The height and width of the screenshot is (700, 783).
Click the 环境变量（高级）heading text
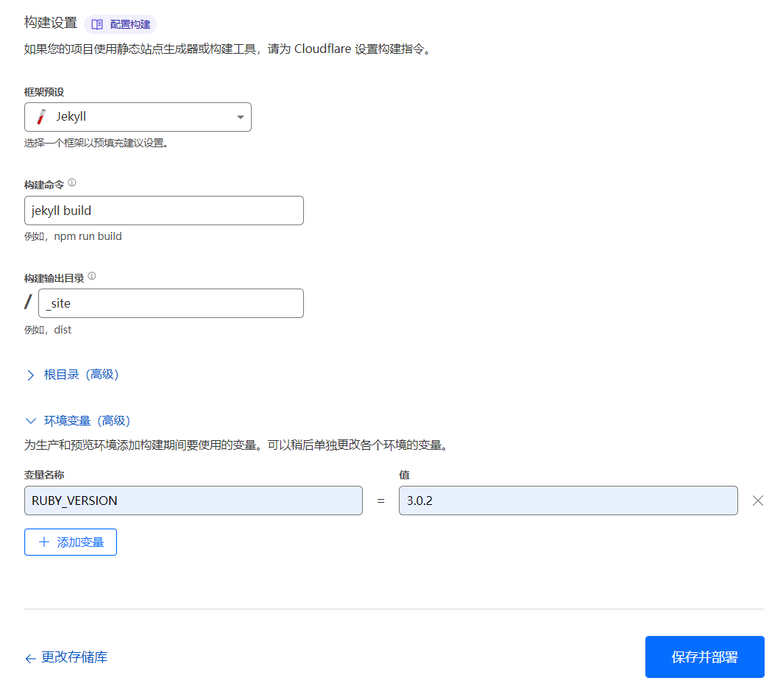coord(87,421)
